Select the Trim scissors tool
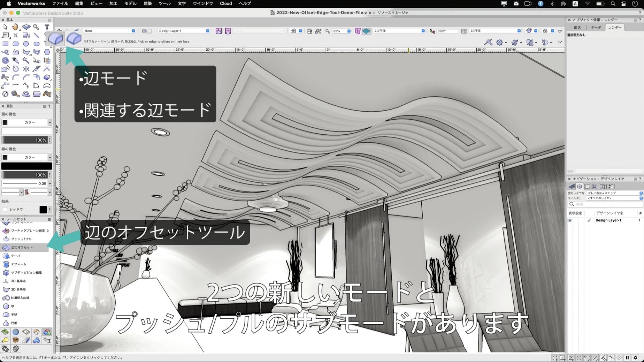 (5, 77)
